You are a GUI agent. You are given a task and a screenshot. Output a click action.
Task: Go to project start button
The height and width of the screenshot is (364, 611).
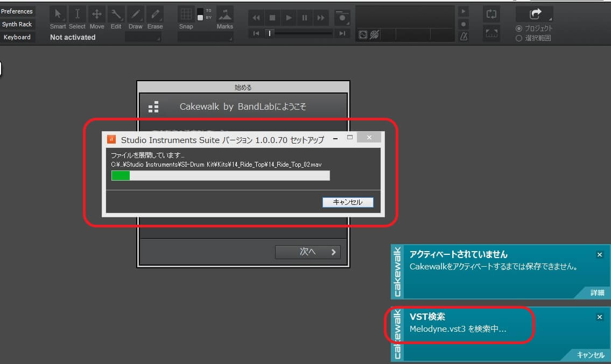click(256, 33)
